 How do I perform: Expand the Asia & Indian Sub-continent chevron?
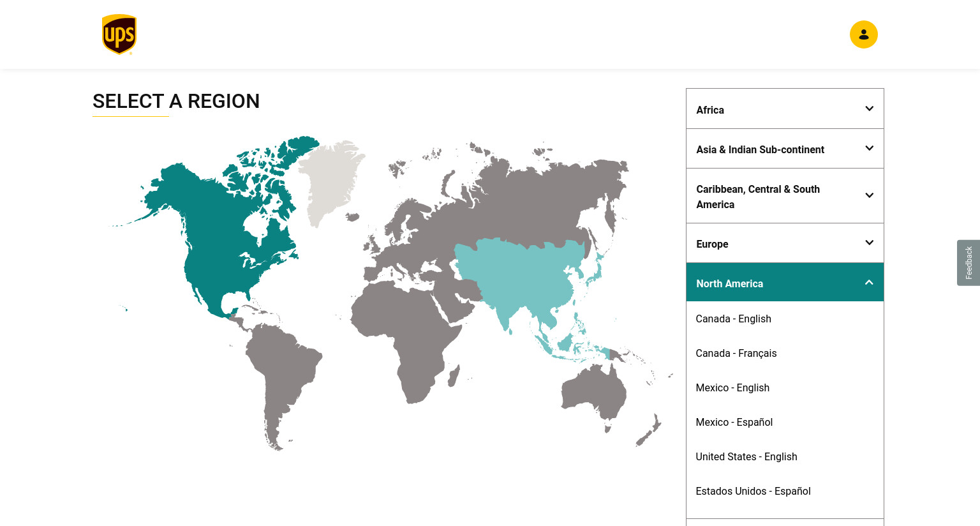point(869,149)
